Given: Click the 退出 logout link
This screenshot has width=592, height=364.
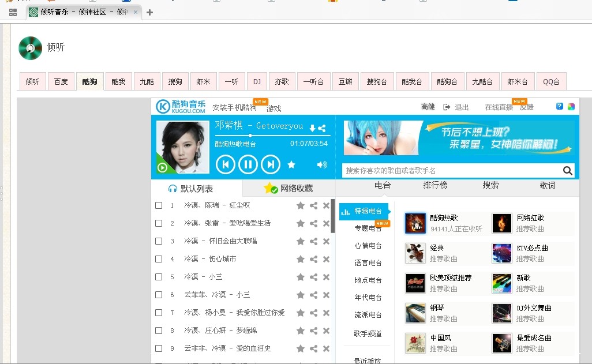Looking at the screenshot, I should [x=461, y=107].
